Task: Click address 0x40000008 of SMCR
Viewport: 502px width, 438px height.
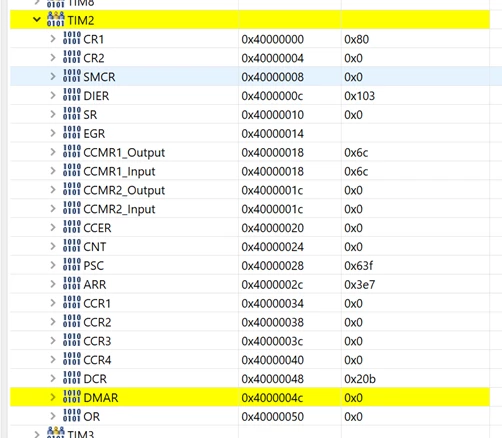Action: [x=273, y=77]
